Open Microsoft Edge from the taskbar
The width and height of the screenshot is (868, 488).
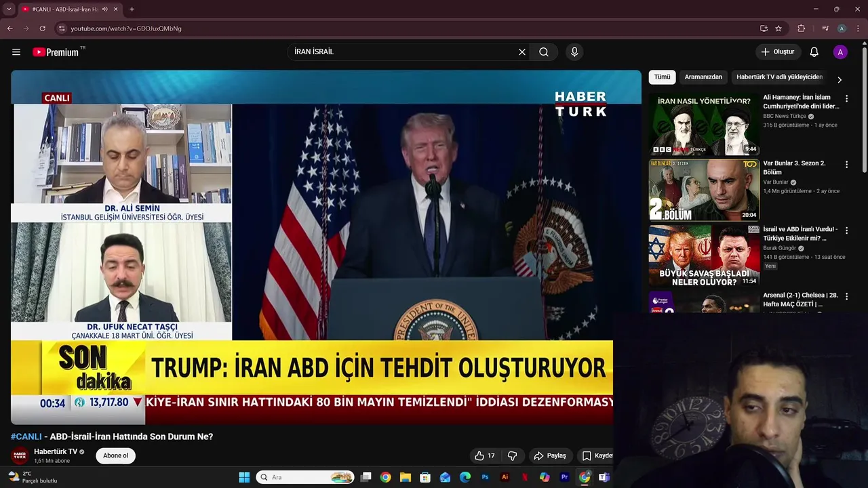tap(465, 477)
